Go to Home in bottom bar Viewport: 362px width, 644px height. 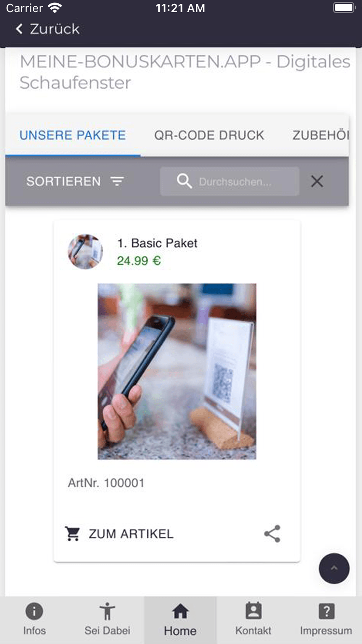(x=180, y=620)
